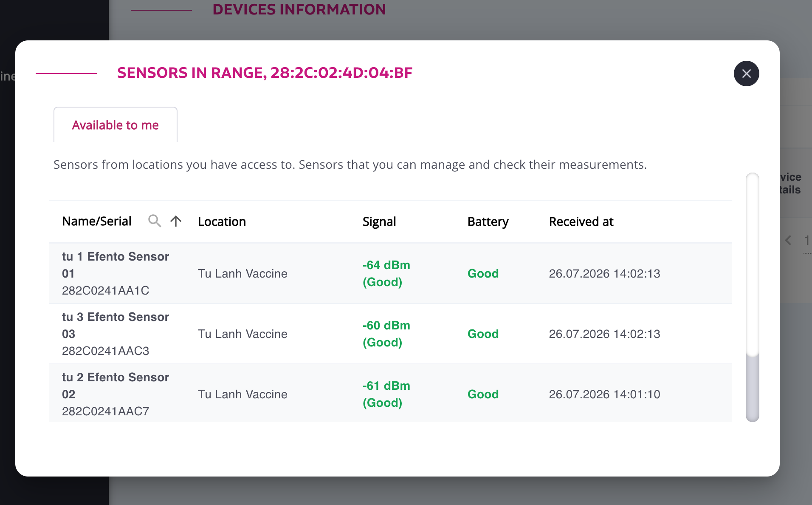The height and width of the screenshot is (505, 812).
Task: Click serial number 282C0241AA1C
Action: click(x=105, y=290)
